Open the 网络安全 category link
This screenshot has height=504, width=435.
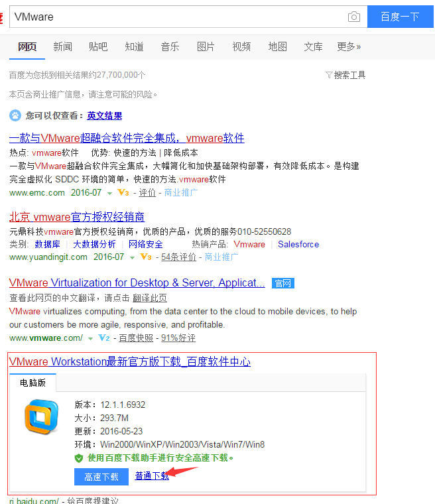tap(146, 244)
